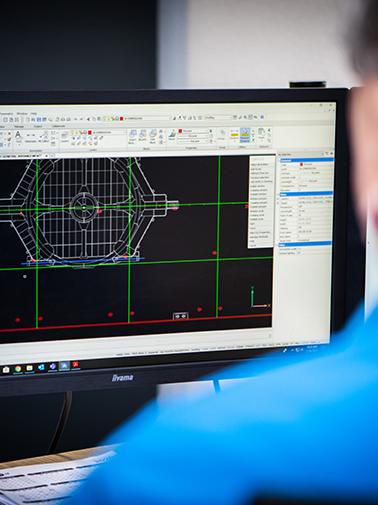Click the Visual style value in Properties panel
The width and height of the screenshot is (378, 505).
point(314,240)
